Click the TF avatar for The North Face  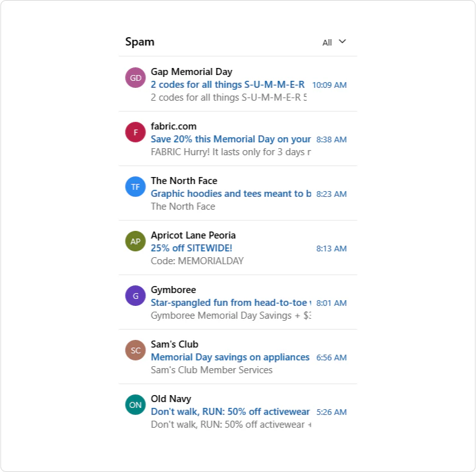(135, 187)
